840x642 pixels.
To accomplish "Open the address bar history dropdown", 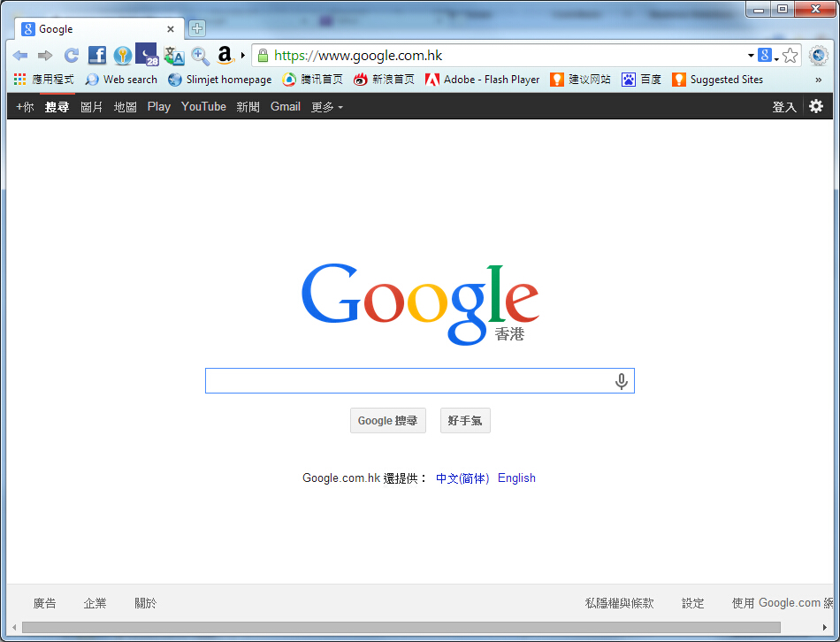I will tap(751, 55).
